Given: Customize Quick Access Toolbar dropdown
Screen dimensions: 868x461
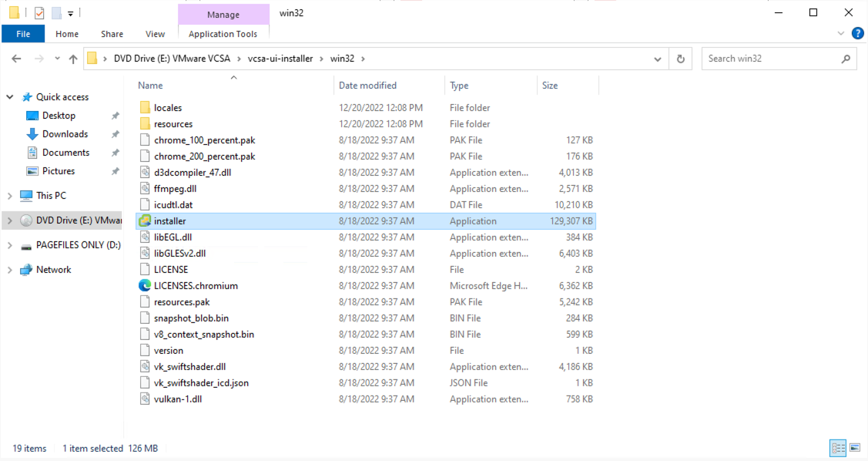Looking at the screenshot, I should tap(70, 13).
